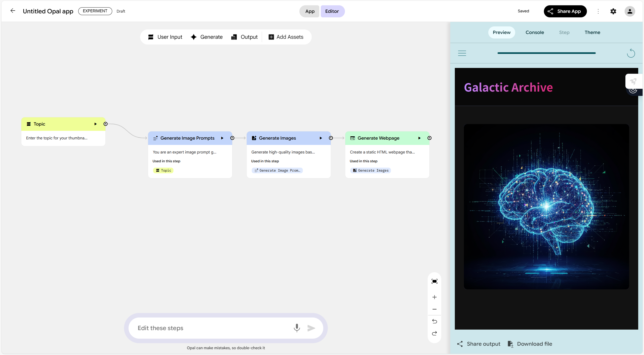
Task: Run the Topic step play arrow
Action: point(95,124)
